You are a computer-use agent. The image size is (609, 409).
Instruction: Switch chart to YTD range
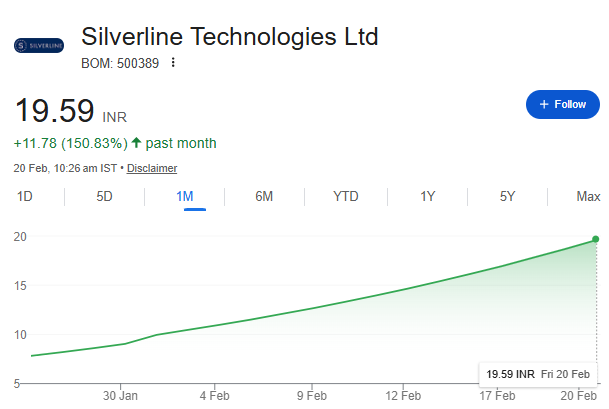pos(346,196)
